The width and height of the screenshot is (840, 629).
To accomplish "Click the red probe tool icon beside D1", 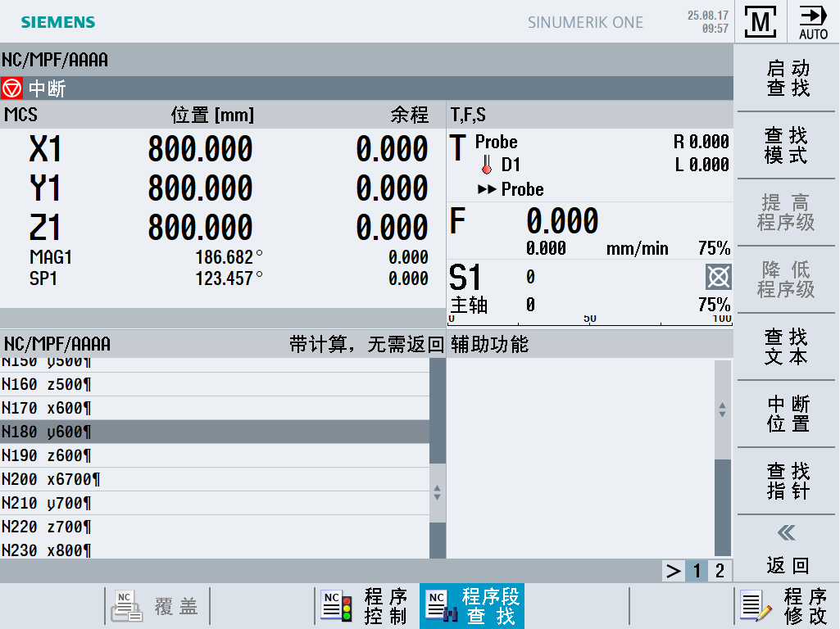I will [x=487, y=165].
